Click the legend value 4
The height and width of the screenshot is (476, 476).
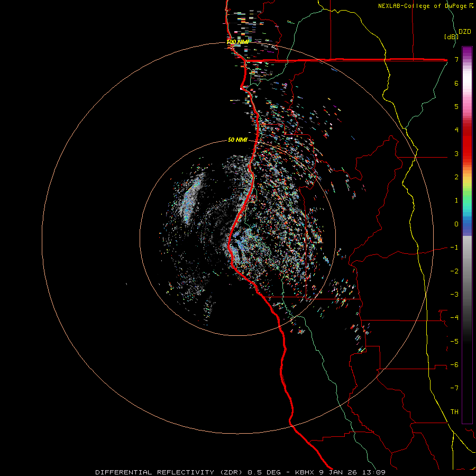pos(456,130)
